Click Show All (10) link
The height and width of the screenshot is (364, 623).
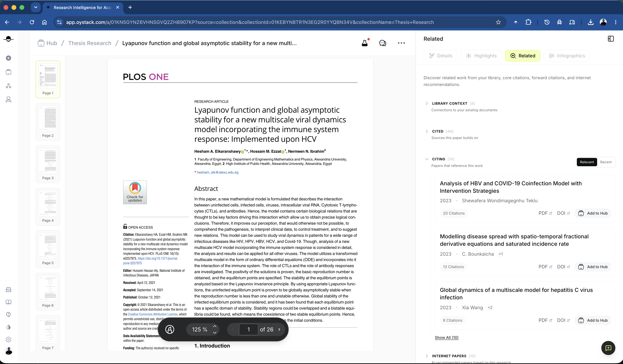447,337
